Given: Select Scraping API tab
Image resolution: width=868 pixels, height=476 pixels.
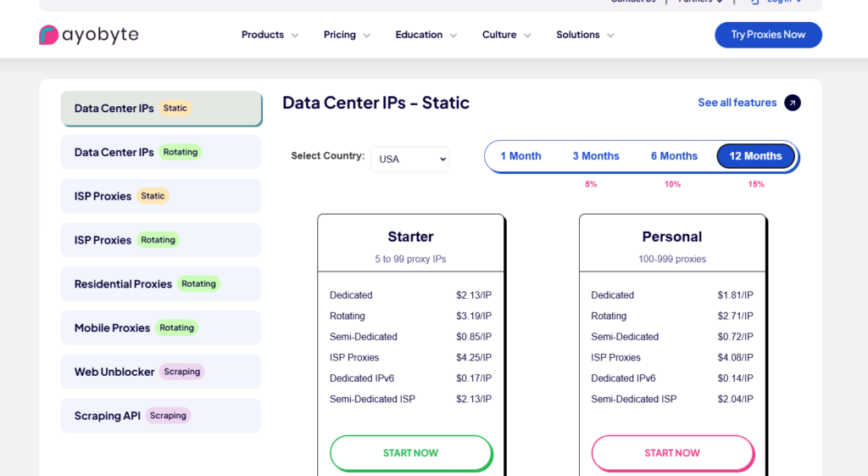Looking at the screenshot, I should 160,416.
